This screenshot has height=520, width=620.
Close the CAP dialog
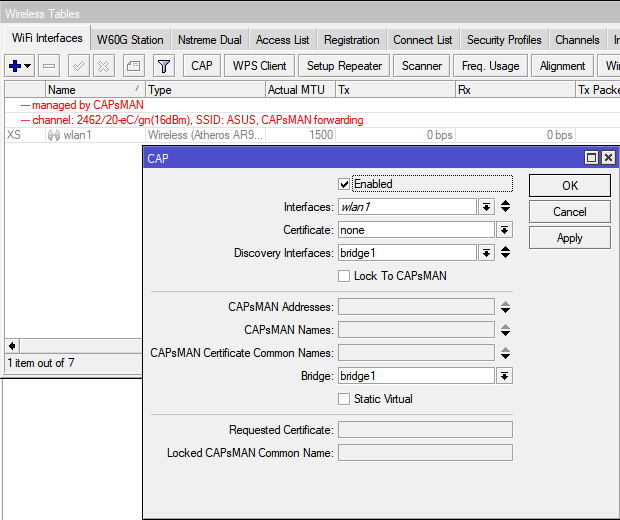pyautogui.click(x=608, y=158)
